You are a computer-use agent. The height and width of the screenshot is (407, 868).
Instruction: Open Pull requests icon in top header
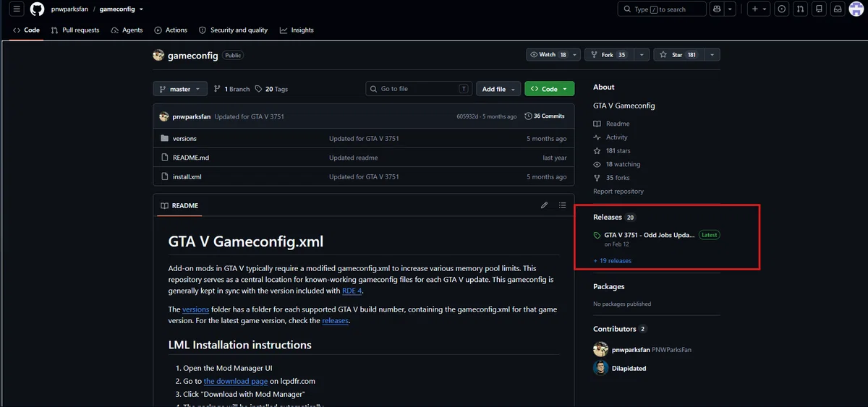pos(800,9)
